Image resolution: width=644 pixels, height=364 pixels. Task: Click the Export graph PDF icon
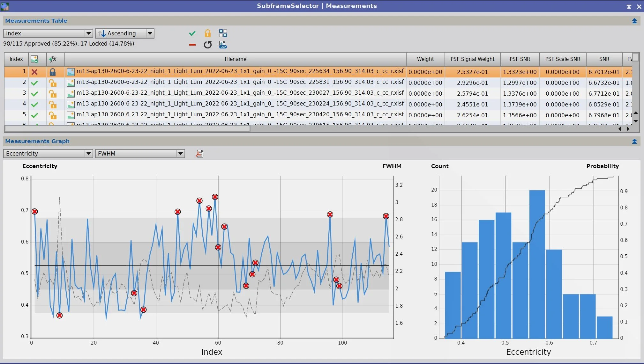(199, 154)
